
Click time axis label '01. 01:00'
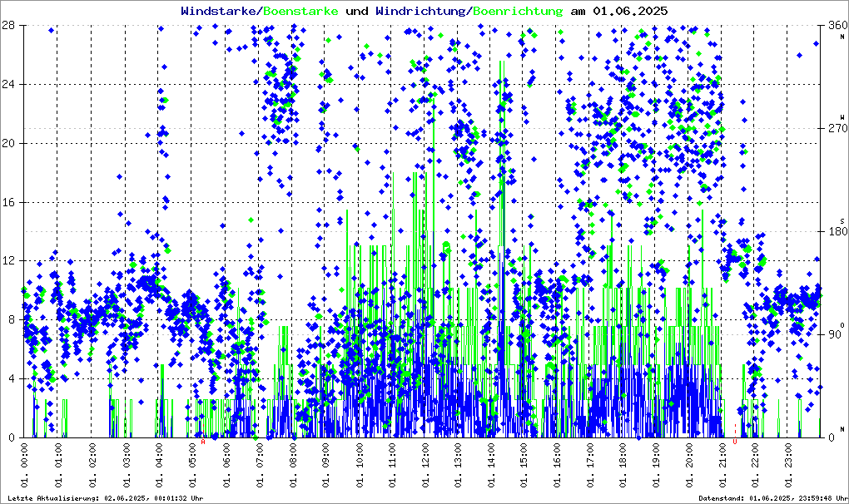click(58, 465)
